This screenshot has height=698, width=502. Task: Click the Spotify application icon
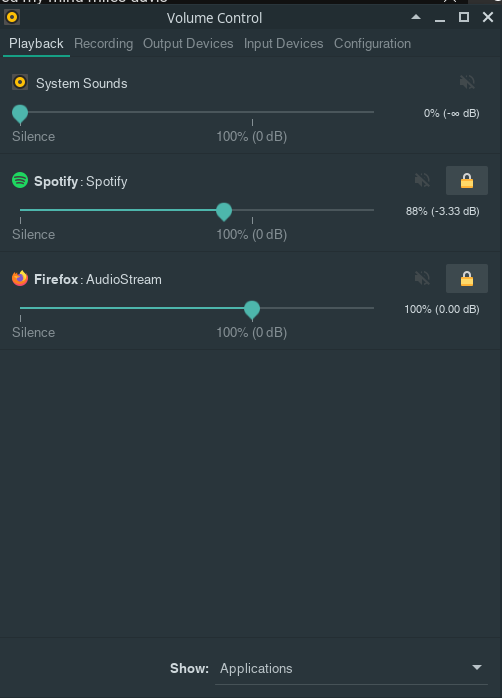(x=20, y=180)
